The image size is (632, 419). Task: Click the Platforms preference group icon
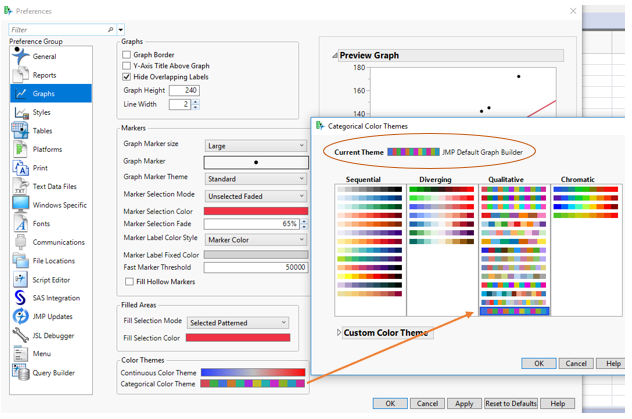pyautogui.click(x=20, y=149)
